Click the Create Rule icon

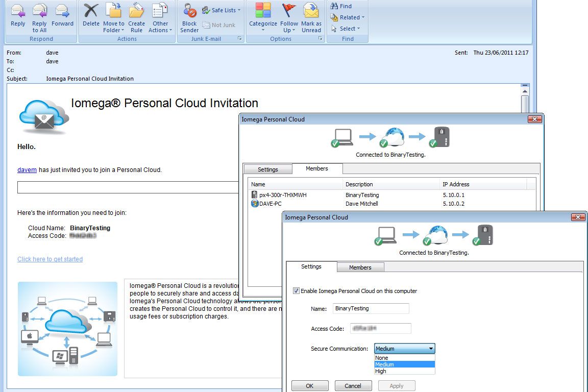(x=136, y=18)
